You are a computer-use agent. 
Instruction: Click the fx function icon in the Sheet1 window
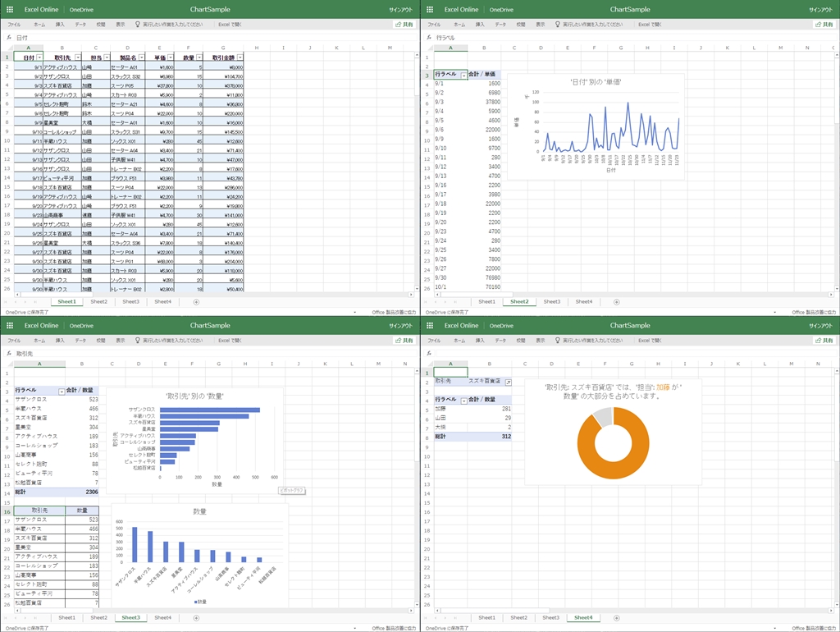coord(8,38)
